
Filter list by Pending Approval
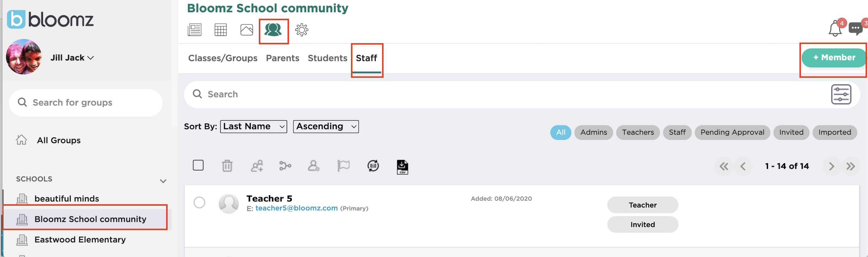(732, 132)
